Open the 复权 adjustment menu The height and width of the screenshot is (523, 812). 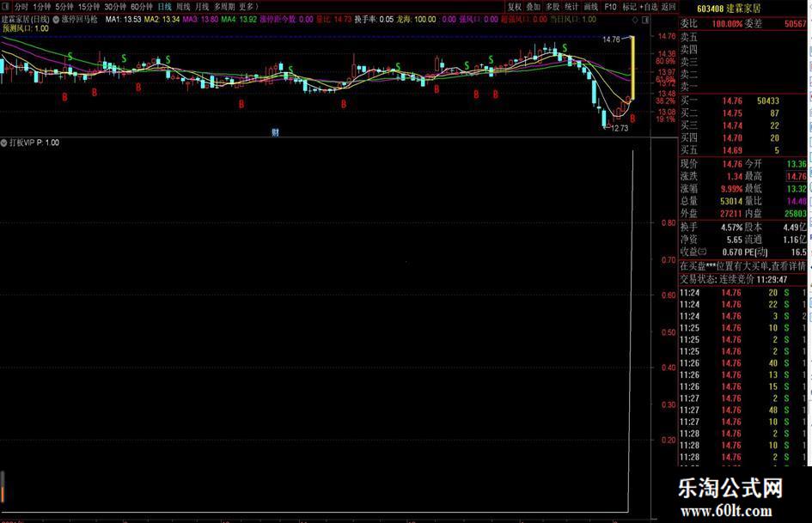click(x=514, y=7)
